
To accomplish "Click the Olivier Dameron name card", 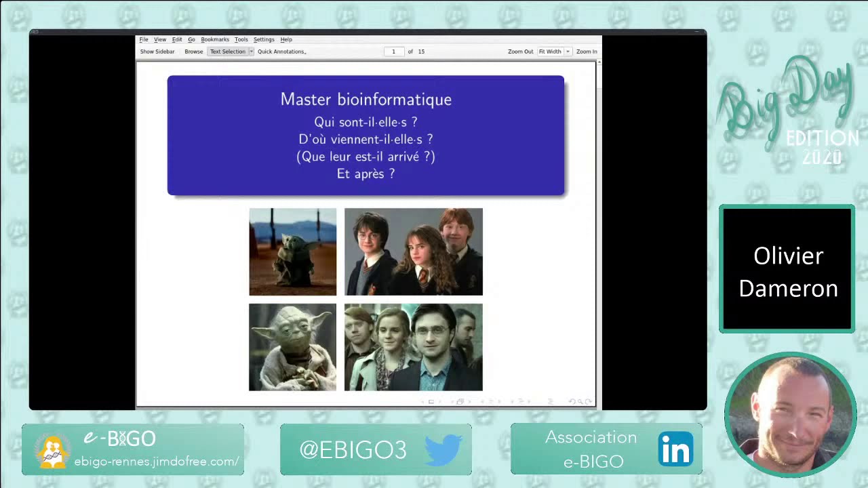I will coord(787,269).
